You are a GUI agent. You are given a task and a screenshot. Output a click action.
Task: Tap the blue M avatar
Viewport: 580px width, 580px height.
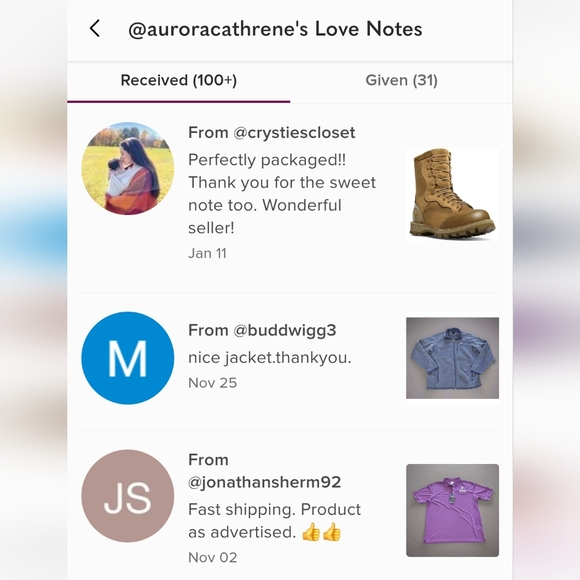click(x=128, y=358)
